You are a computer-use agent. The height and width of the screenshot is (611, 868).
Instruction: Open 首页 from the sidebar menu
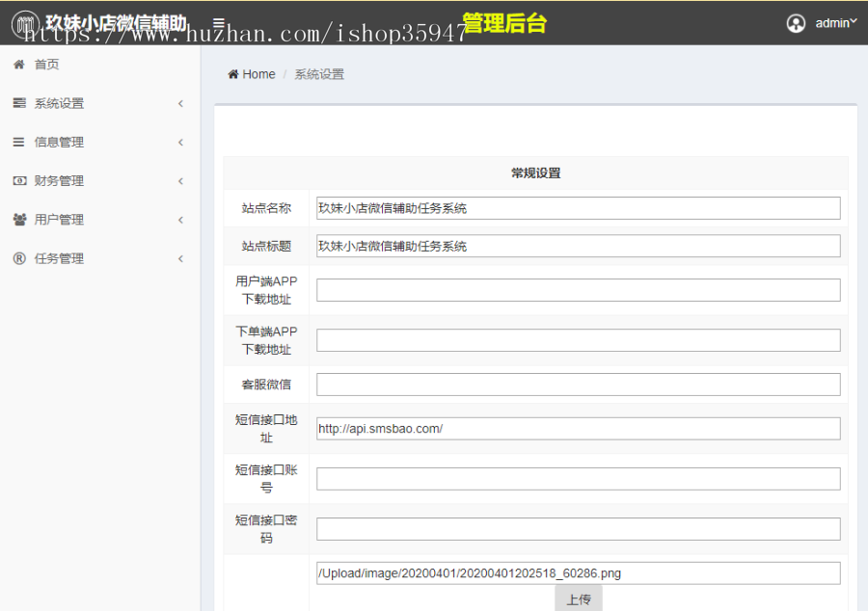point(47,65)
